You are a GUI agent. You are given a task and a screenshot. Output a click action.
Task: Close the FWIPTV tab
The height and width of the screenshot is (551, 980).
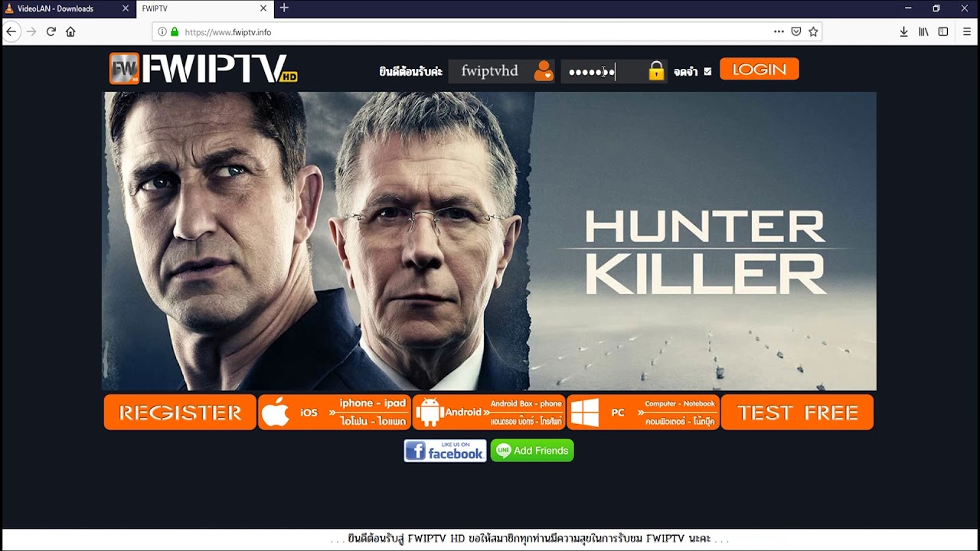pyautogui.click(x=263, y=8)
